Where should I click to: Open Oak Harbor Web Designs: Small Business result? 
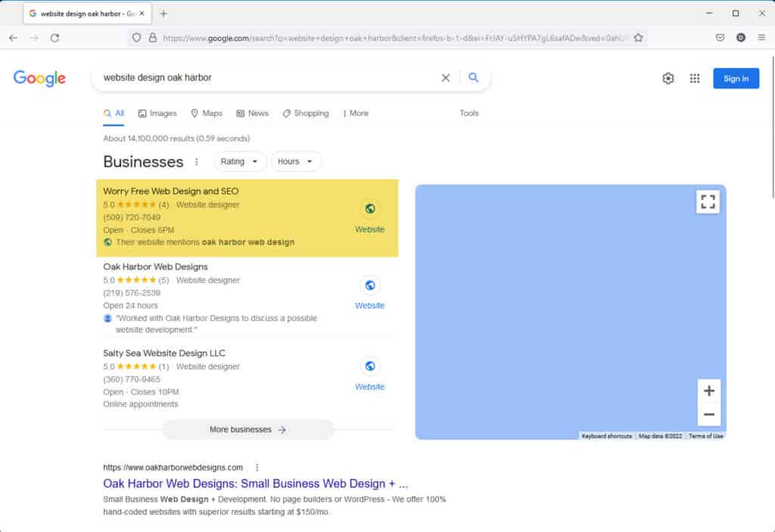point(256,484)
